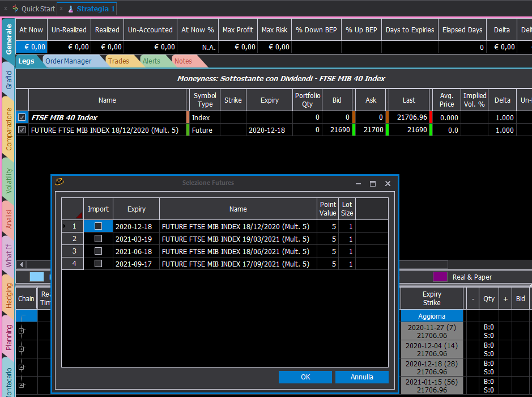
Task: Confirm selection with the OK button
Action: click(305, 377)
